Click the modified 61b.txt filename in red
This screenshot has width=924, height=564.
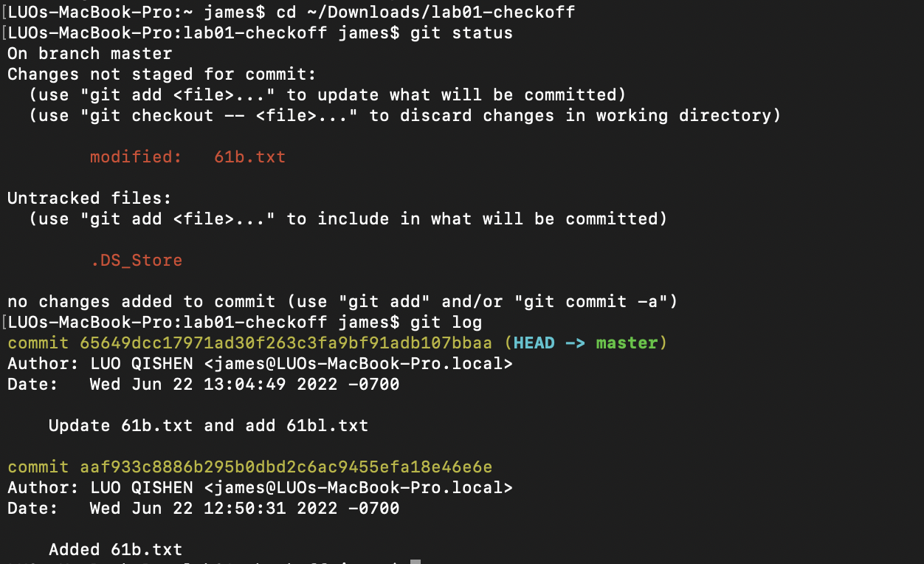pyautogui.click(x=249, y=157)
